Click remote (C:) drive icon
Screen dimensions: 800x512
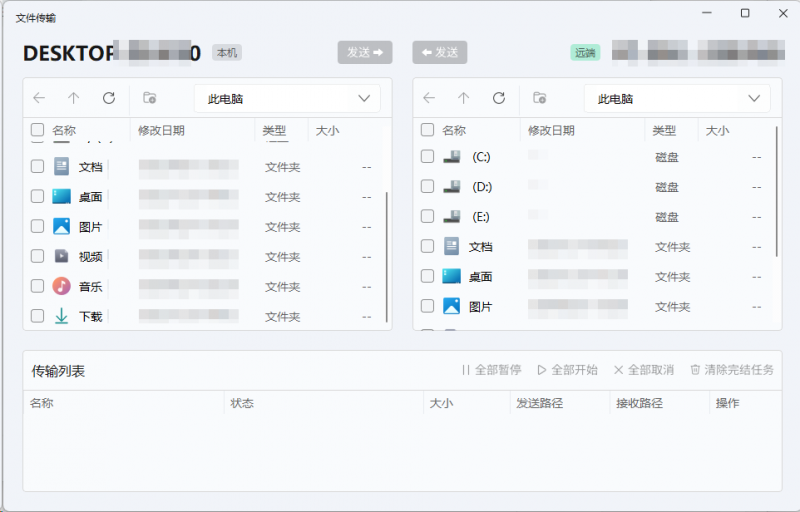[452, 157]
